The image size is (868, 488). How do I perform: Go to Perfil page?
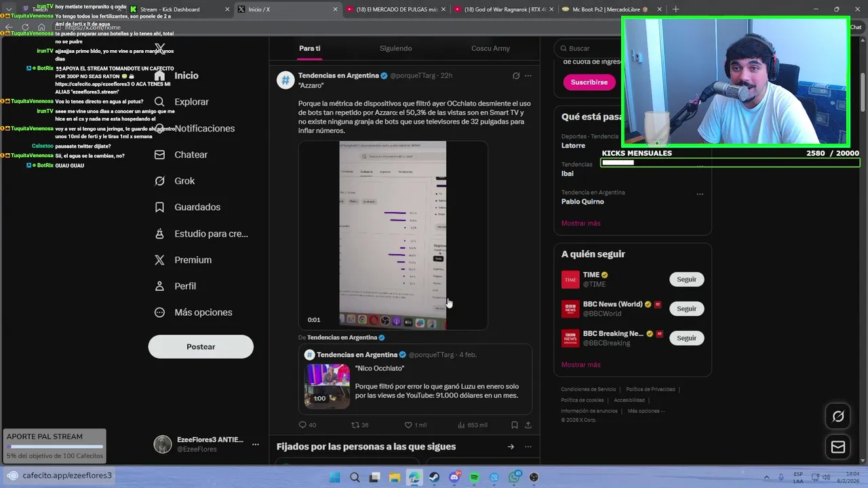pos(176,286)
